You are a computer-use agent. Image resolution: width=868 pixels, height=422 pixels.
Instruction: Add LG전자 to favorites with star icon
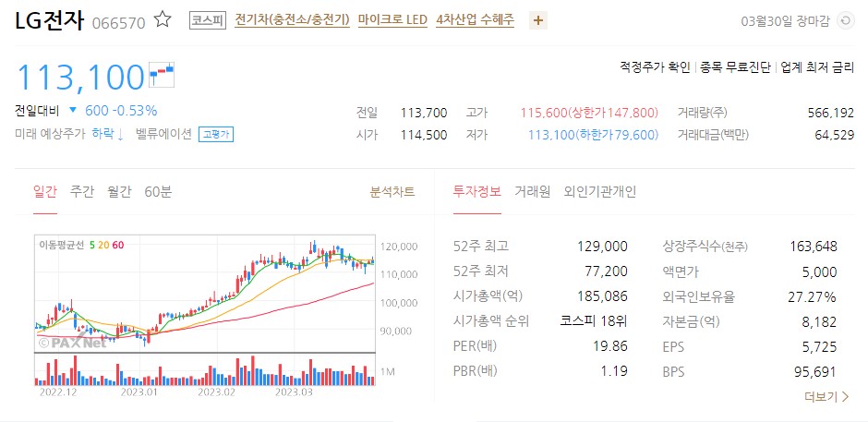163,20
